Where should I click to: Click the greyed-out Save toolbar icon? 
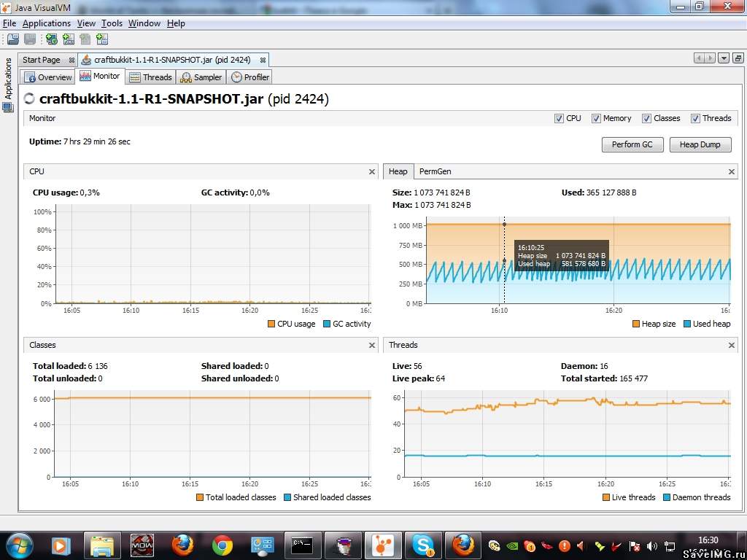pos(29,39)
